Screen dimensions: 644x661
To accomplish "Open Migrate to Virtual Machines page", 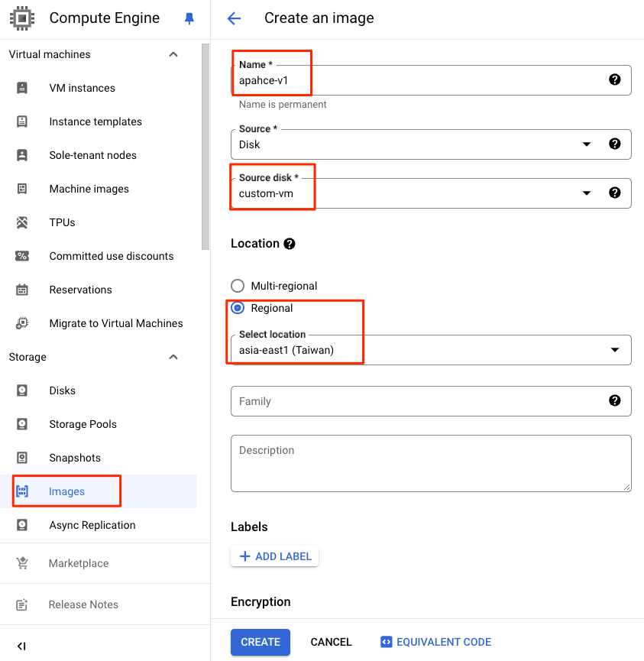I will [116, 323].
